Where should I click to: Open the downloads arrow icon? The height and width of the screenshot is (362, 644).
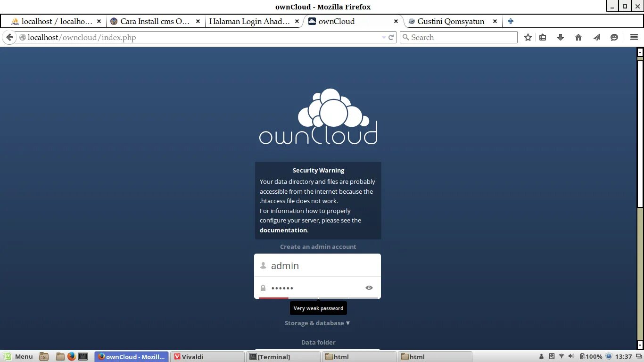561,37
